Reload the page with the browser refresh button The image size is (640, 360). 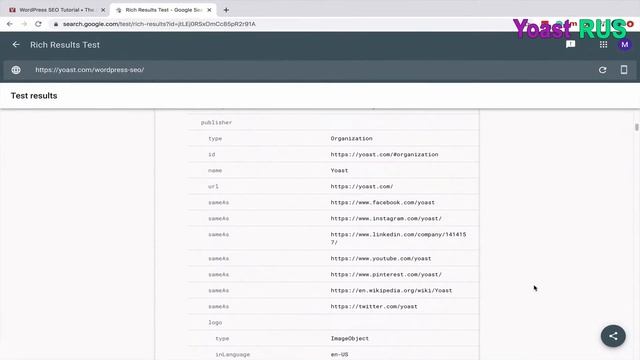coord(38,24)
